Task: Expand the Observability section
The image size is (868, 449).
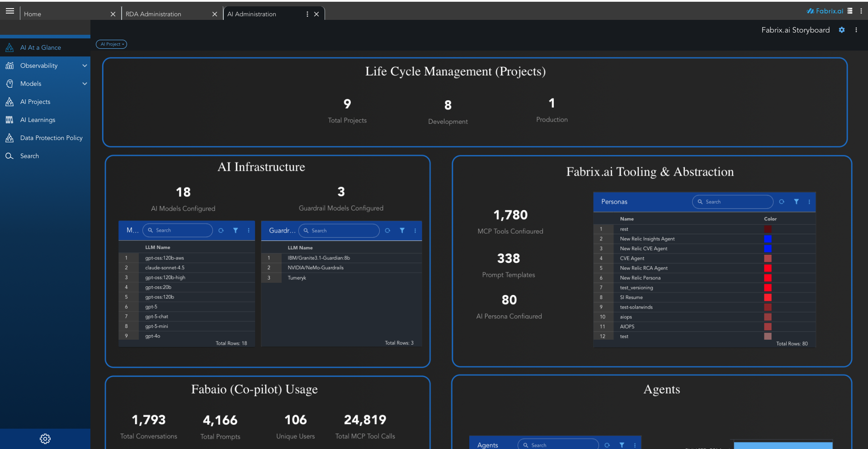Action: pos(85,65)
